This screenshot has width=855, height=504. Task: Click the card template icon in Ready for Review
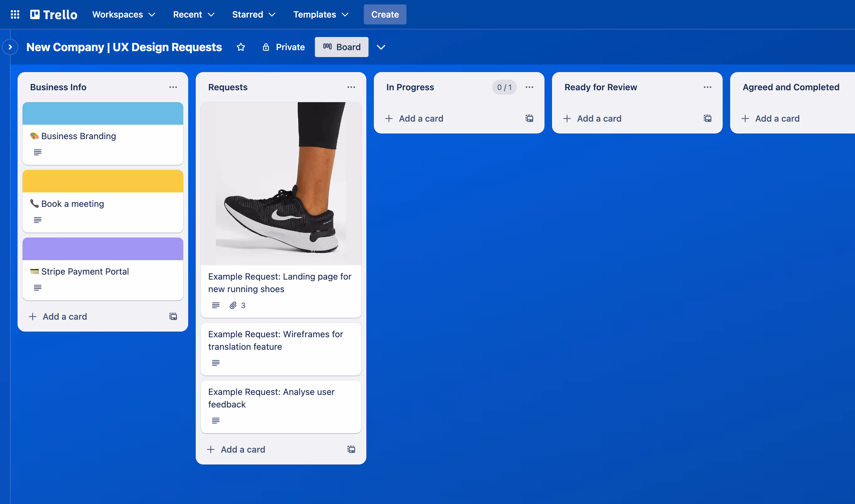tap(707, 118)
